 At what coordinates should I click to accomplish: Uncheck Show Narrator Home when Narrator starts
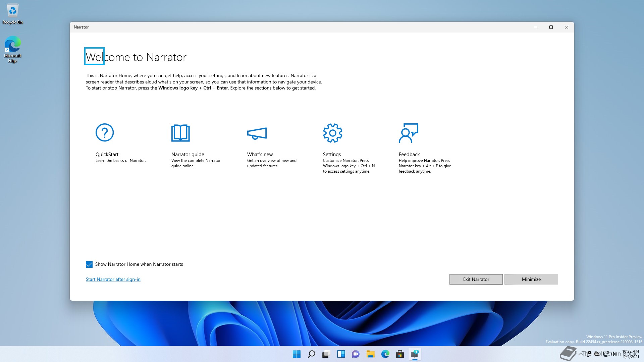(89, 264)
